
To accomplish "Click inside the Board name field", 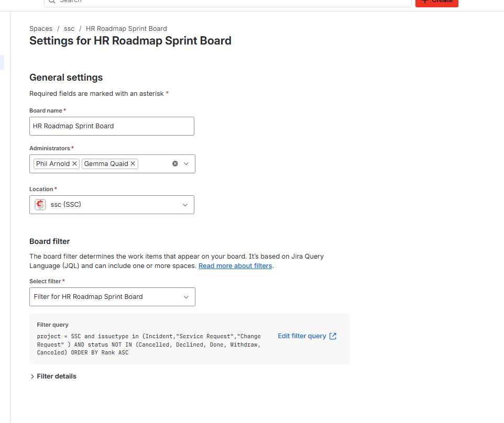I will tap(112, 126).
